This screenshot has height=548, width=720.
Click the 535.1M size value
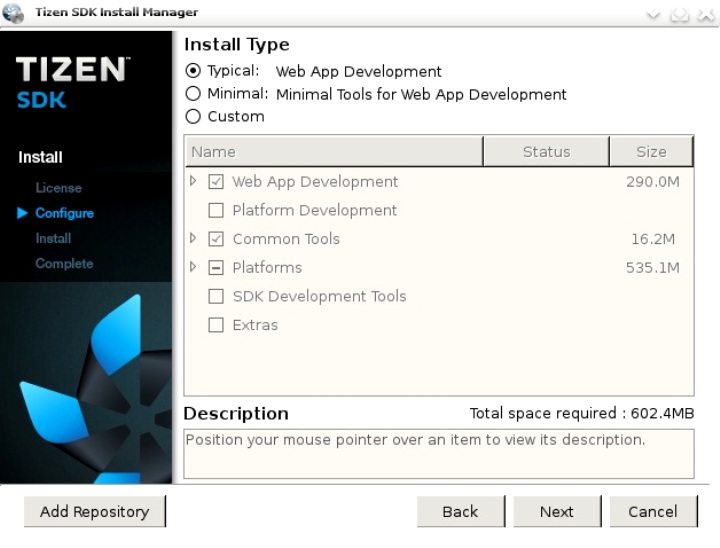coord(652,267)
